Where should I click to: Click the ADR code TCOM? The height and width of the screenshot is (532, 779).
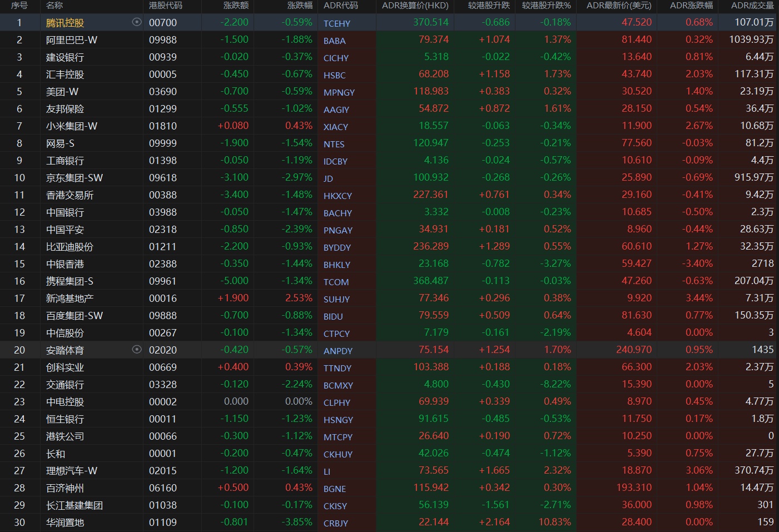[x=336, y=282]
